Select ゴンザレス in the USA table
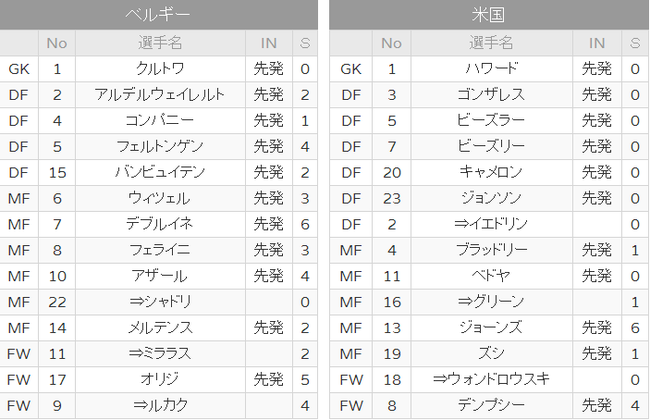 point(492,95)
